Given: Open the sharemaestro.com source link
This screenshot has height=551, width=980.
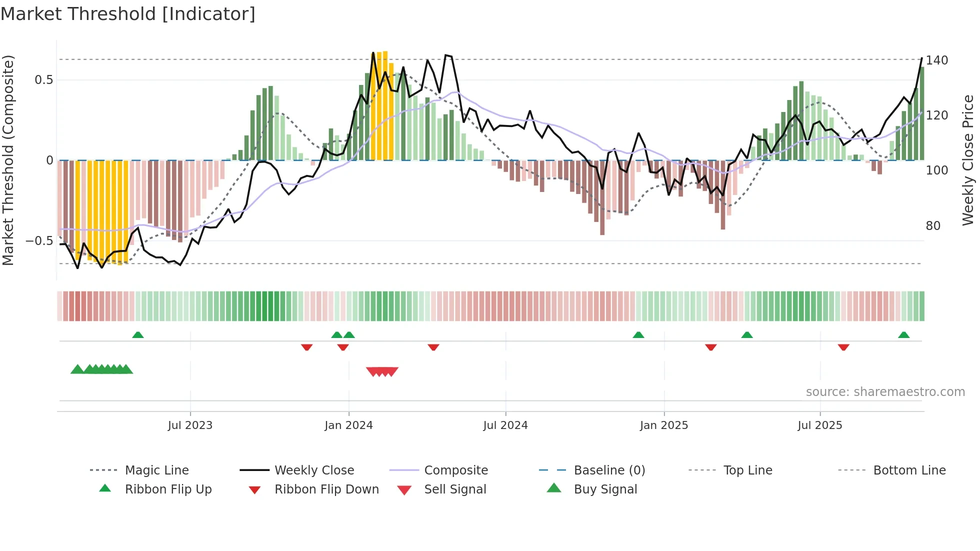Looking at the screenshot, I should (885, 392).
